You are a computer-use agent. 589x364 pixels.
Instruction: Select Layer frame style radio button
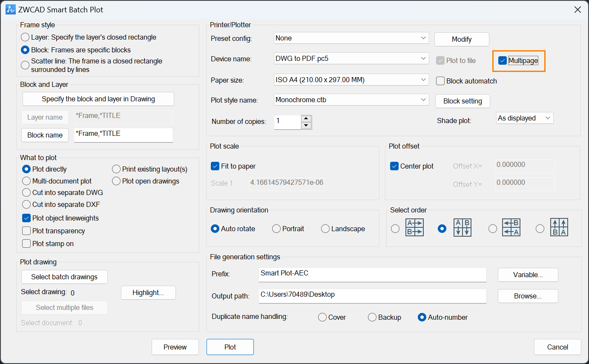tap(26, 37)
